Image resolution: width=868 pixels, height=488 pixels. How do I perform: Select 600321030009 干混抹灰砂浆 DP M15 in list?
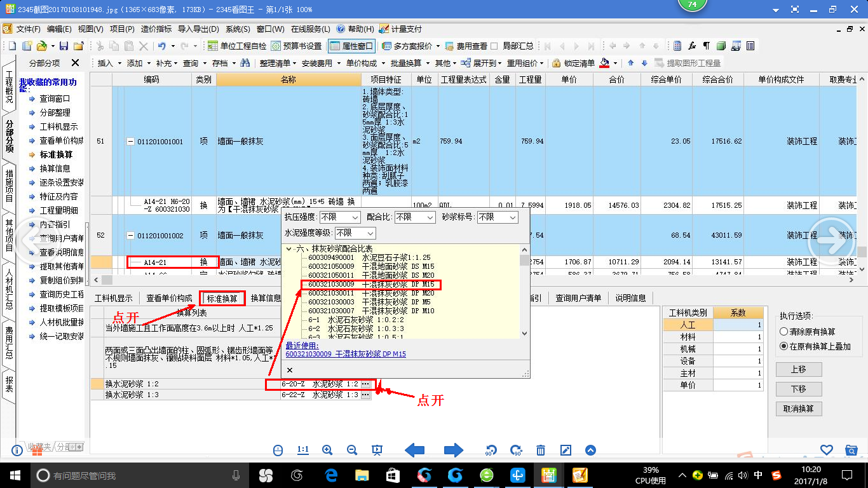[x=371, y=284]
